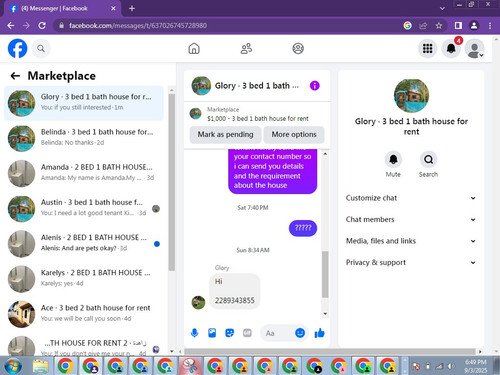Click the conversation list scrollbar

[x=172, y=182]
